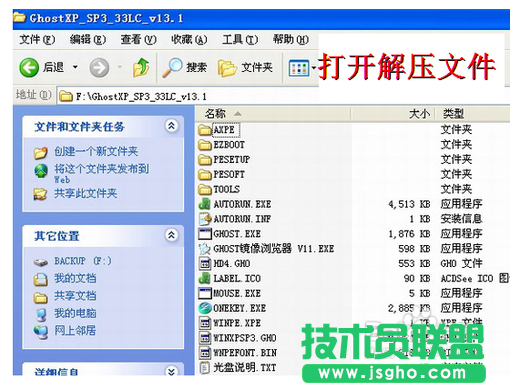
Task: Click the address bar path field
Action: pyautogui.click(x=283, y=96)
